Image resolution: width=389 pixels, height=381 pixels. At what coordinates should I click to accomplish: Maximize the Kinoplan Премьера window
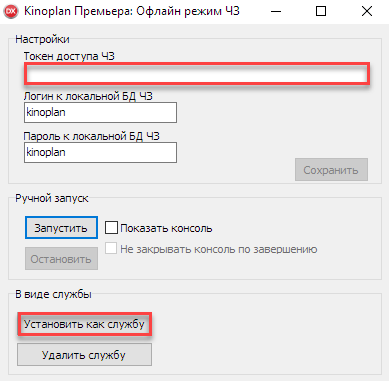coord(321,11)
